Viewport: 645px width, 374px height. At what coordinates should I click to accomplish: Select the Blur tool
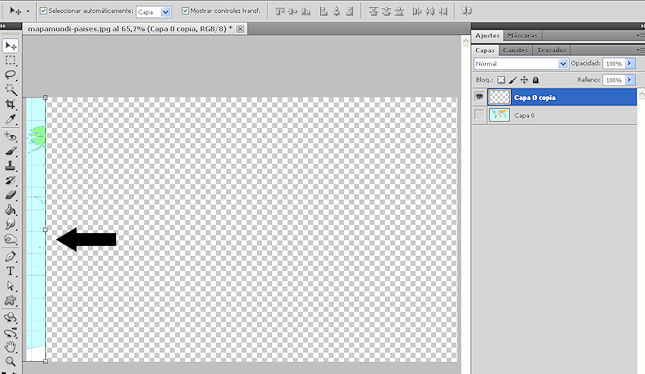click(10, 225)
